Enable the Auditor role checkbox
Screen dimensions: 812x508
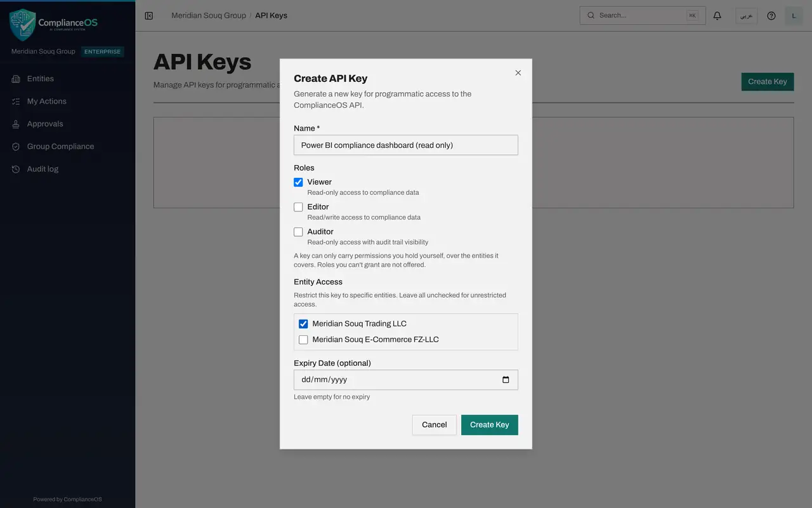(x=298, y=232)
